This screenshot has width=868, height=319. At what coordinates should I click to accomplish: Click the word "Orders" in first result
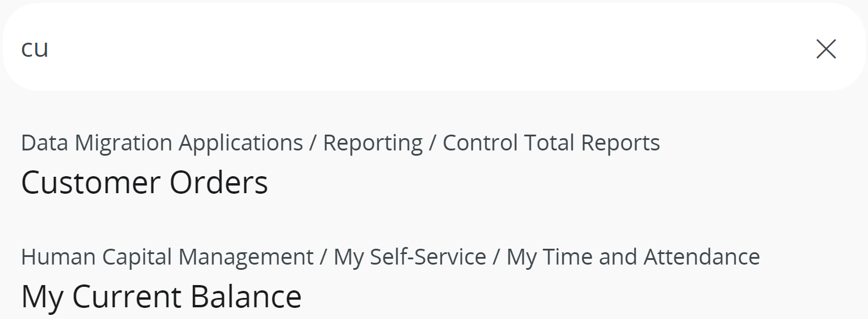(x=219, y=183)
